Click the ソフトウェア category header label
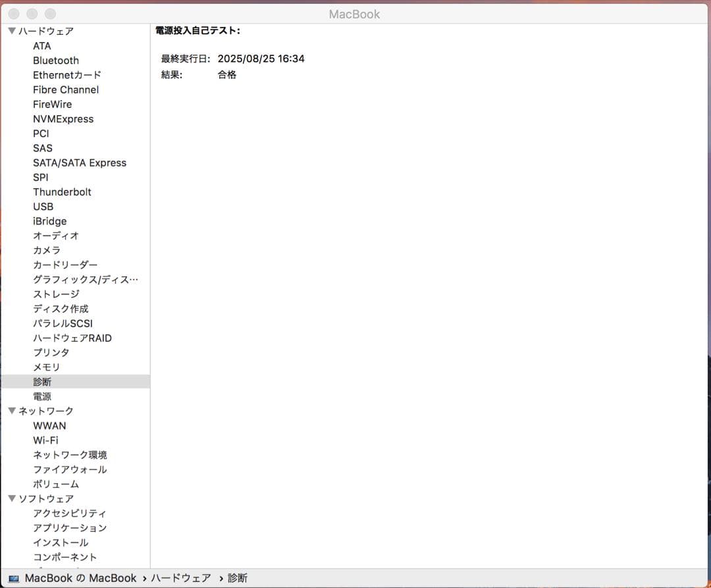Image resolution: width=711 pixels, height=588 pixels. [x=46, y=498]
